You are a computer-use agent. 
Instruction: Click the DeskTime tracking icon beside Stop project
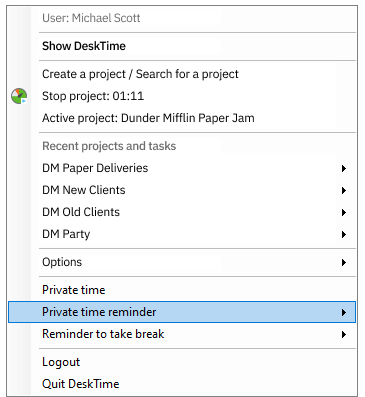click(x=19, y=96)
